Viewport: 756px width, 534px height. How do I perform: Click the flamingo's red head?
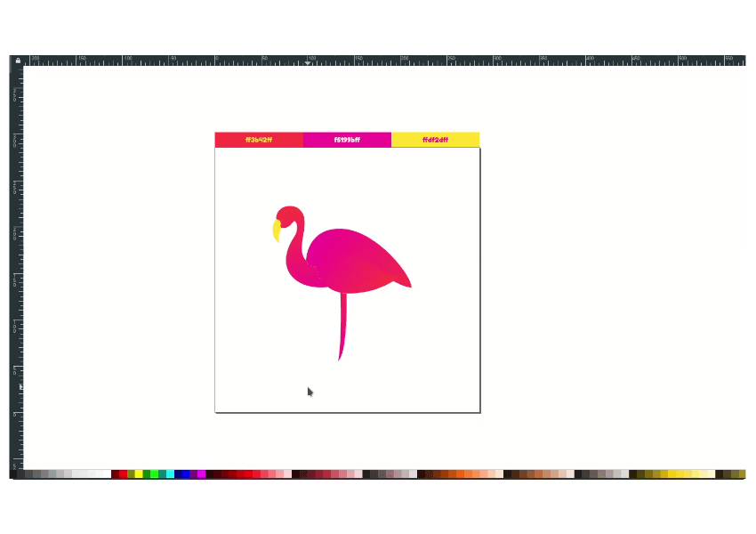[290, 215]
